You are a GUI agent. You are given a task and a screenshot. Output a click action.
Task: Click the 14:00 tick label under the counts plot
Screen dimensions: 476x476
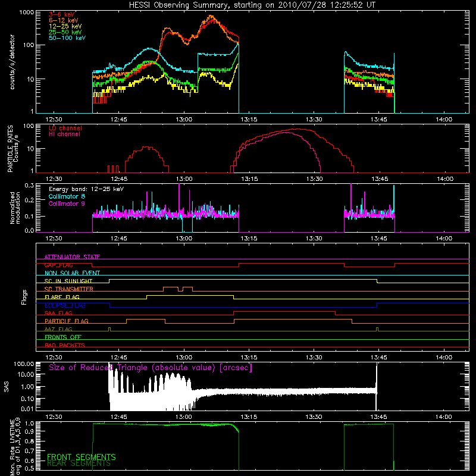[x=444, y=120]
